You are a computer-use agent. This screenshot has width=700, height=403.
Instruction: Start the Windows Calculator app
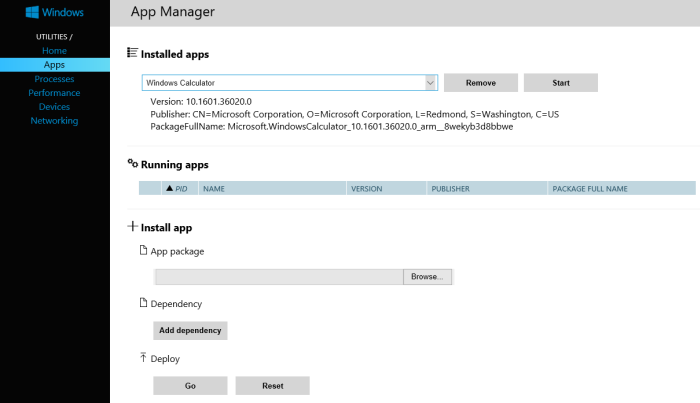click(x=560, y=82)
